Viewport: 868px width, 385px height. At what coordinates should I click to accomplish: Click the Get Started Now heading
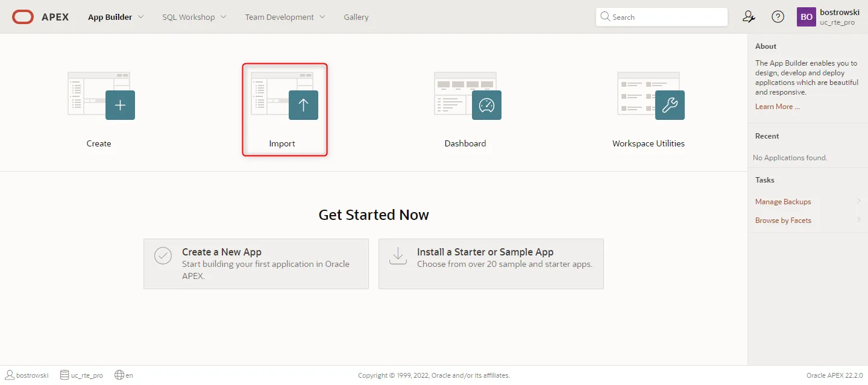tap(374, 215)
